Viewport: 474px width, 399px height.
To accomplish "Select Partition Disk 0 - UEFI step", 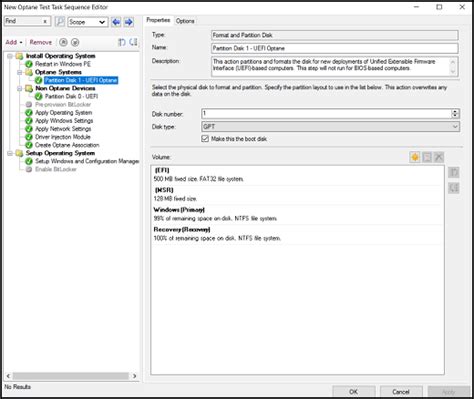I will (71, 96).
